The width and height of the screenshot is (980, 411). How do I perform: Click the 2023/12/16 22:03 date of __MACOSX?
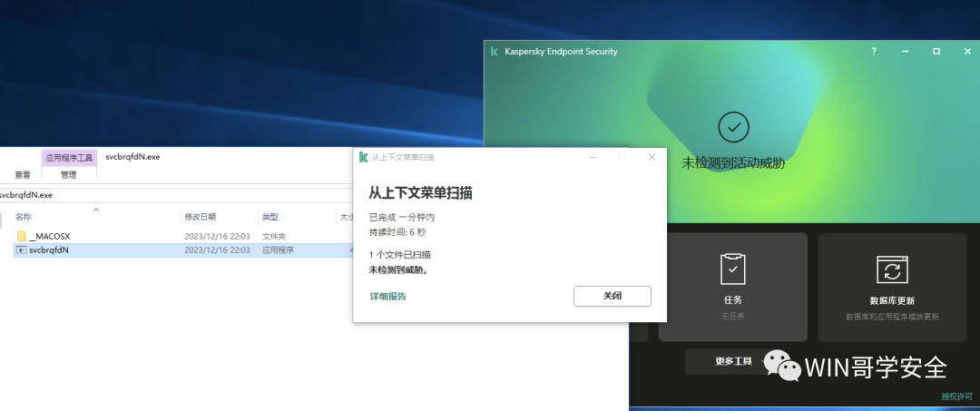pyautogui.click(x=218, y=237)
